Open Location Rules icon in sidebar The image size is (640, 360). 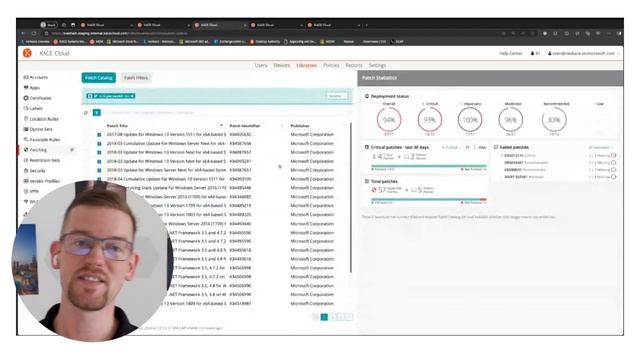(x=26, y=119)
